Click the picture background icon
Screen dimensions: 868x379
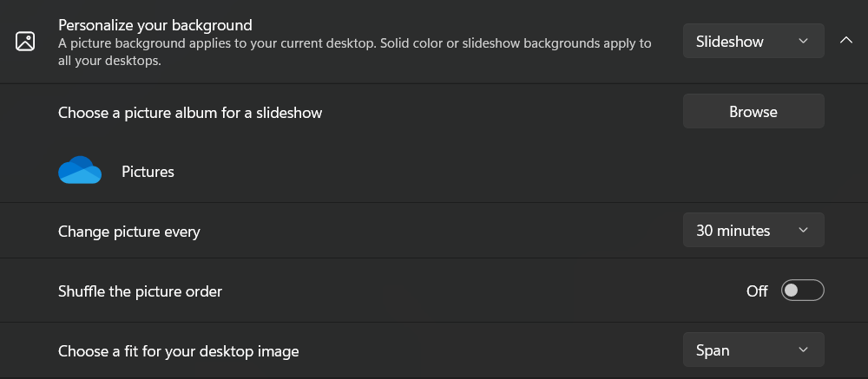tap(25, 42)
